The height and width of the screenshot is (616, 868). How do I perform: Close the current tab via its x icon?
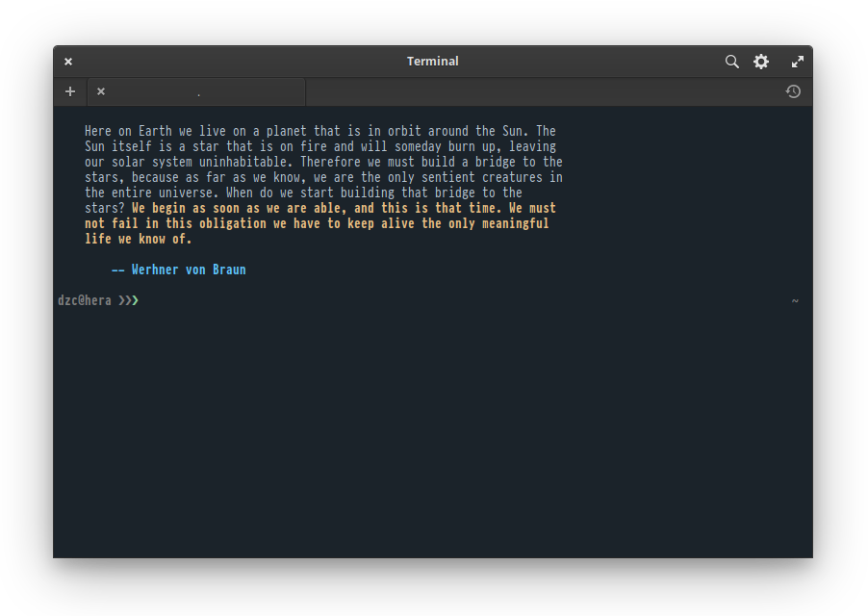(101, 90)
